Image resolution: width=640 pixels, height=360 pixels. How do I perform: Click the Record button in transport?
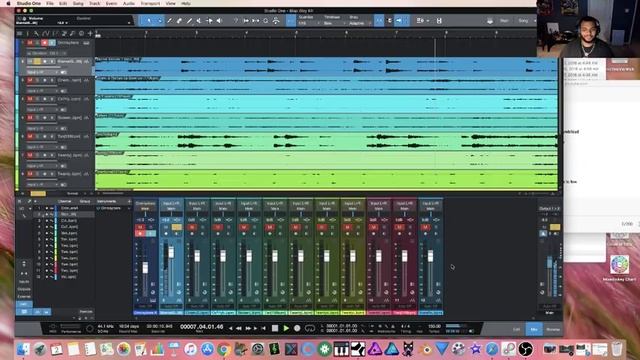(x=297, y=328)
